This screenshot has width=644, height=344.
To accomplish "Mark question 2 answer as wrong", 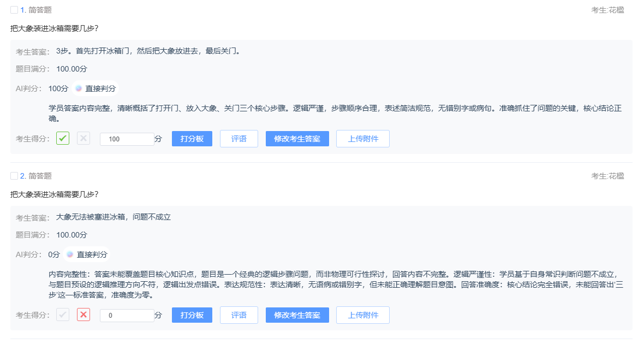I will click(x=82, y=315).
